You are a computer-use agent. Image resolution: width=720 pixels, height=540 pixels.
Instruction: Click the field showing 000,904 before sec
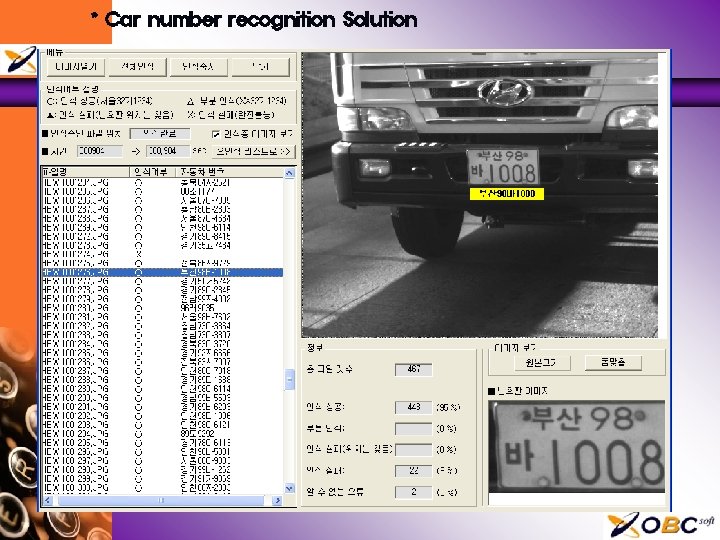pyautogui.click(x=168, y=151)
